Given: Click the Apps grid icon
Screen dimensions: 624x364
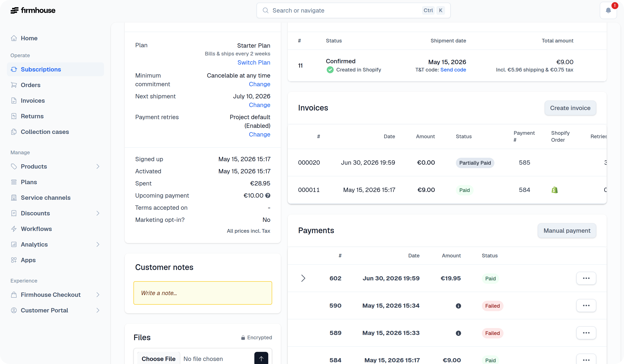Looking at the screenshot, I should tap(14, 260).
